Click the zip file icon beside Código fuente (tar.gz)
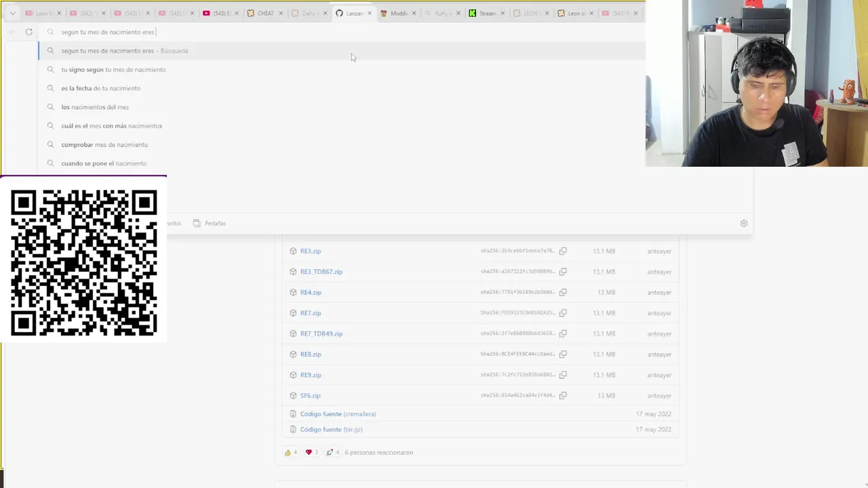 [293, 430]
